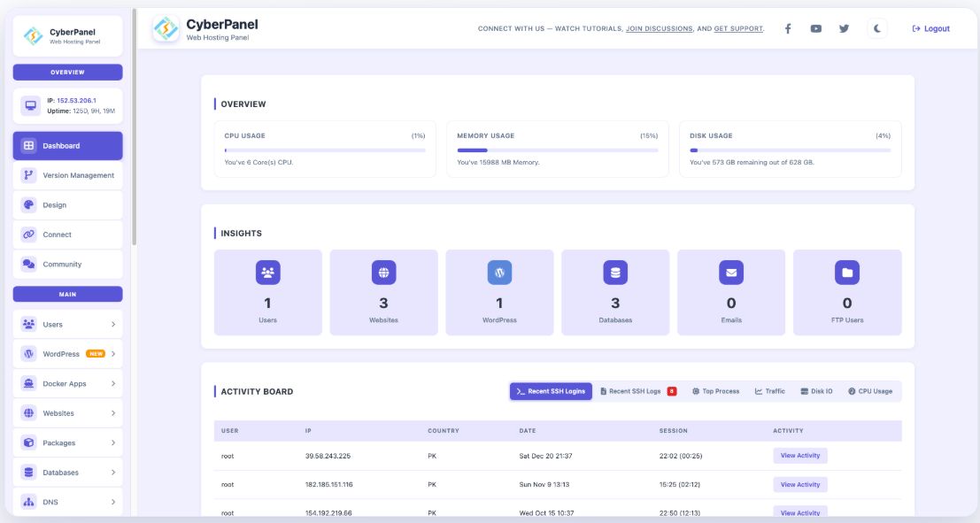
Task: Click the Join Discussions link
Action: 659,28
